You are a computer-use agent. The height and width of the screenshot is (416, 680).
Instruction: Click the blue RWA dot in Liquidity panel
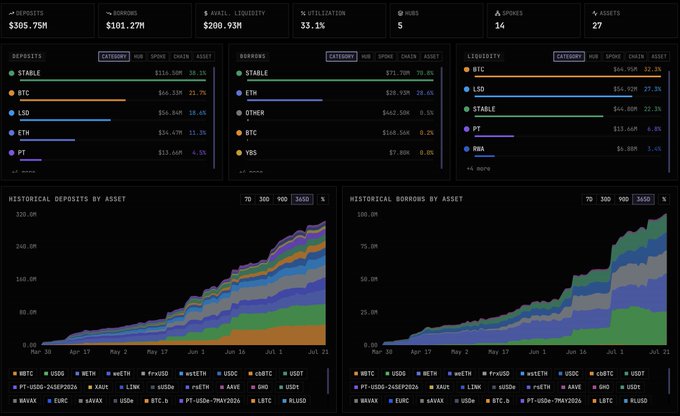[x=467, y=149]
